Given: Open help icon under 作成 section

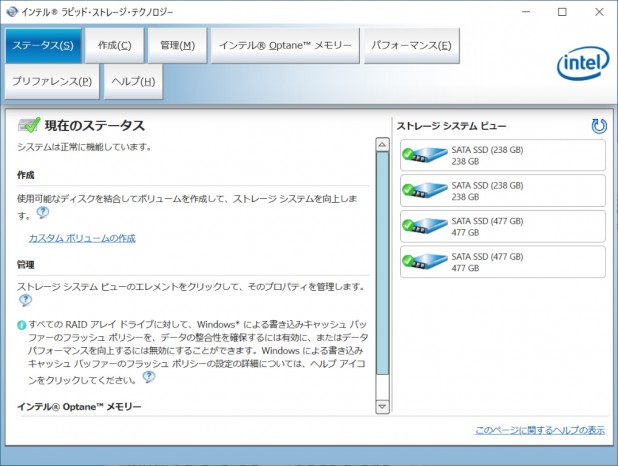Looking at the screenshot, I should [x=43, y=213].
